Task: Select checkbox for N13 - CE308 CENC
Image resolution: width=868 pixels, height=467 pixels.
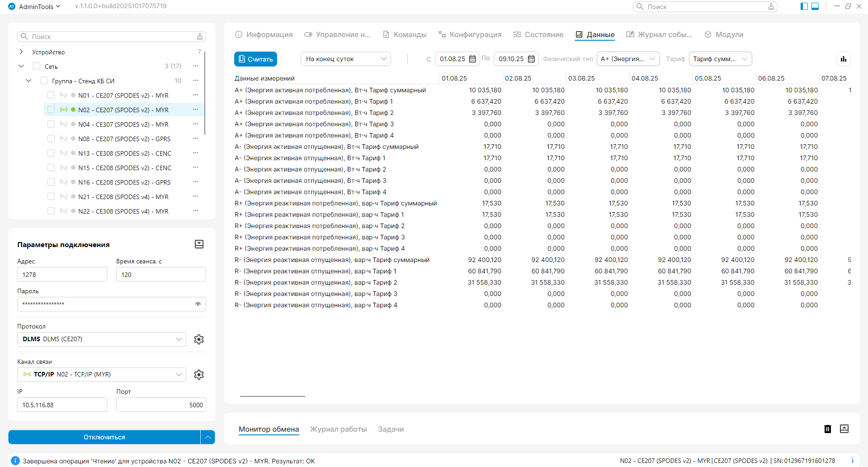Action: (51, 153)
